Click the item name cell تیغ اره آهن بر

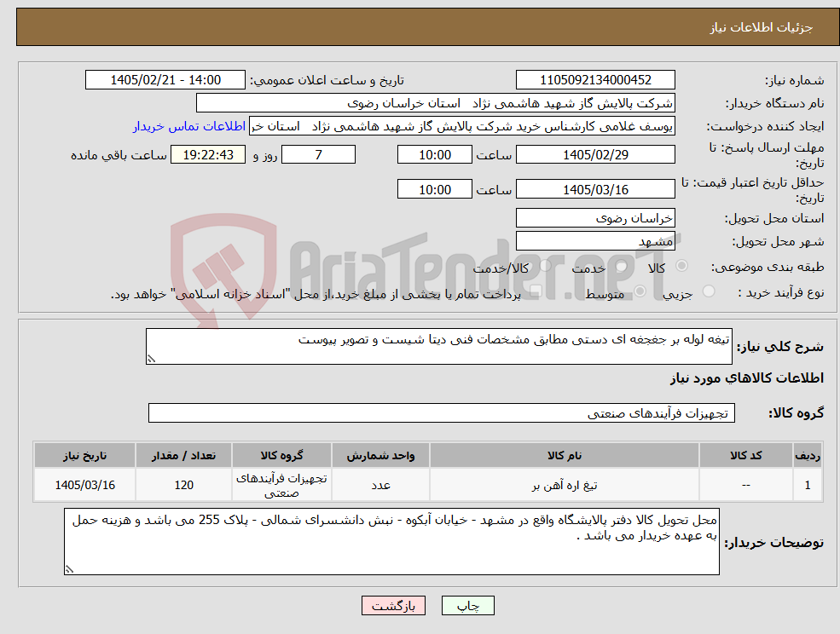pyautogui.click(x=564, y=485)
